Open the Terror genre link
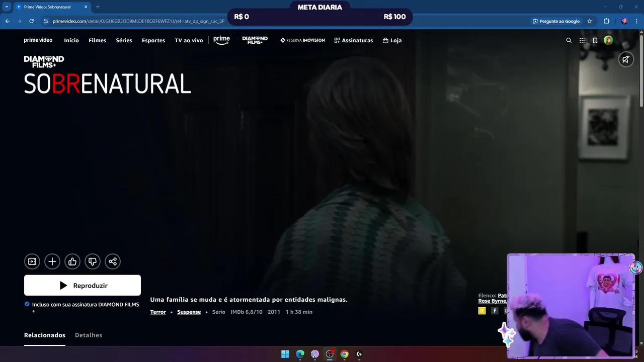644x362 pixels. click(x=158, y=312)
